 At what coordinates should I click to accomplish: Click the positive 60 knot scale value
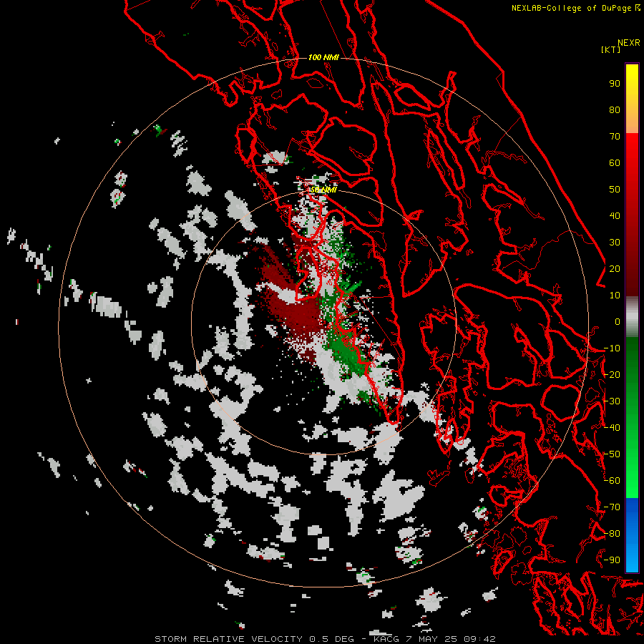615,162
